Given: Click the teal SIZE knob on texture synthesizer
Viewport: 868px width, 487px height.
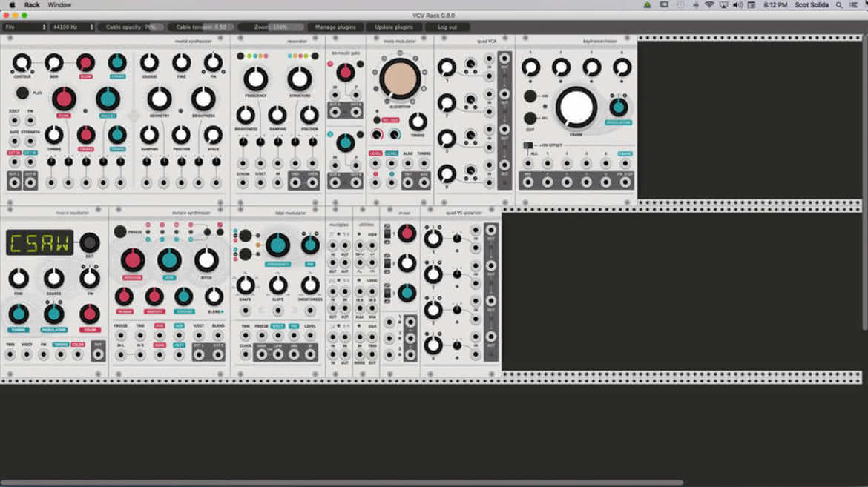Looking at the screenshot, I should (169, 260).
